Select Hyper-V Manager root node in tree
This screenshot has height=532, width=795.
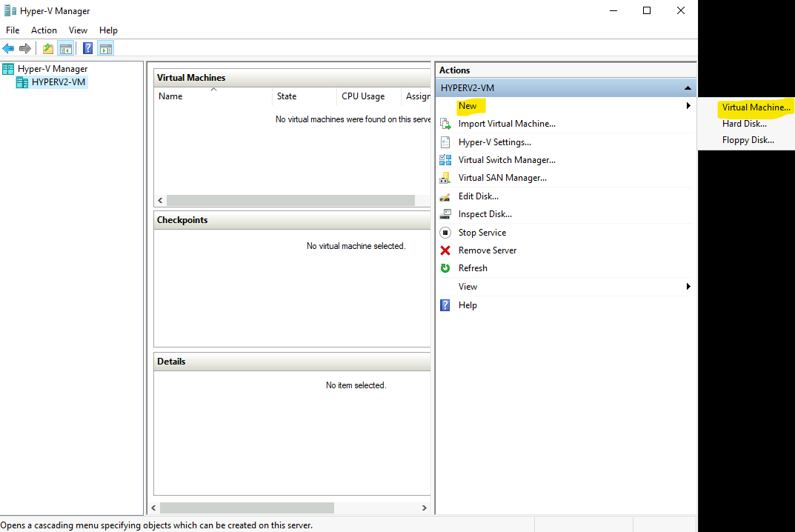(52, 69)
